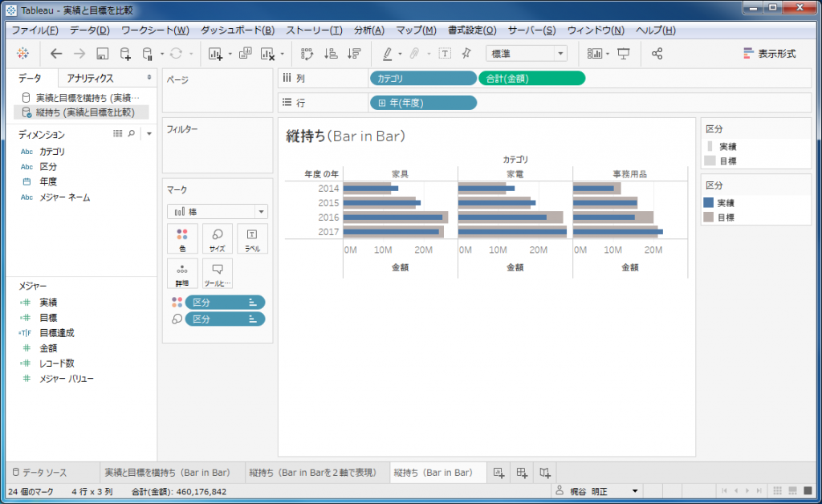Click the new dashboard icon at bottom
This screenshot has width=822, height=504.
(522, 473)
